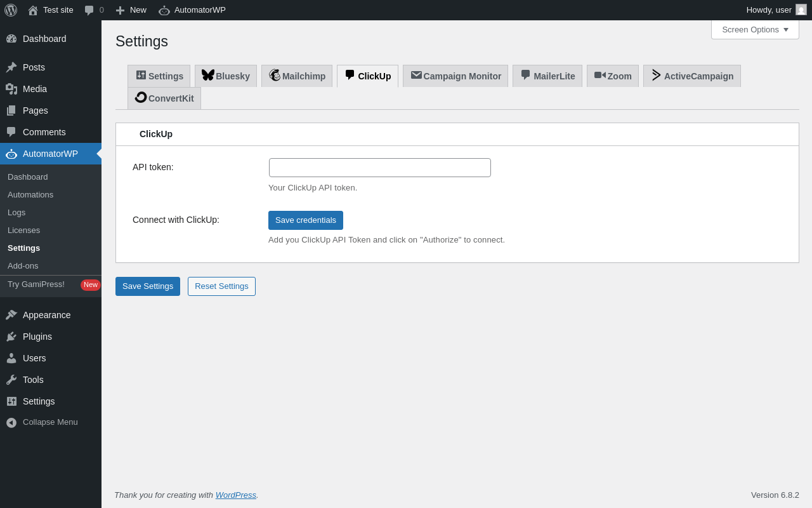Focus the API token input field
Screen dimensions: 812x508
(380, 168)
